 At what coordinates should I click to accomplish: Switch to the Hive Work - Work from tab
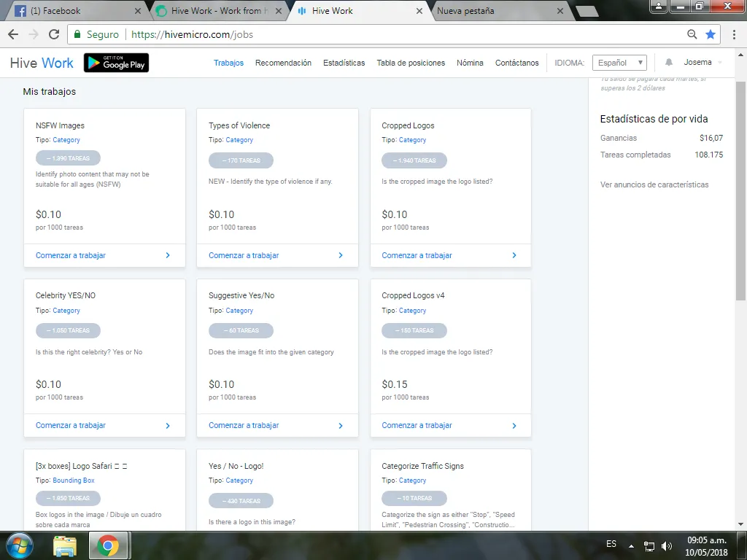click(219, 11)
